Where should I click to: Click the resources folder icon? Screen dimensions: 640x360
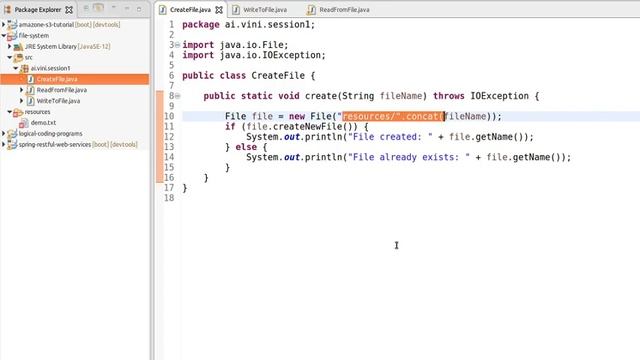click(x=18, y=112)
